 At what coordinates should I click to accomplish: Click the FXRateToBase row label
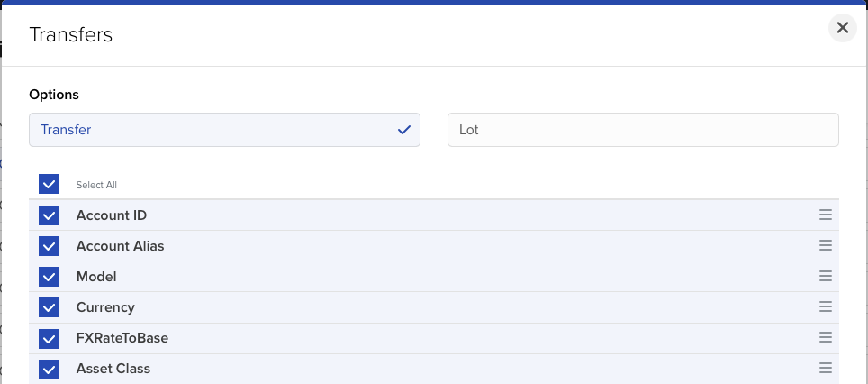coord(122,338)
